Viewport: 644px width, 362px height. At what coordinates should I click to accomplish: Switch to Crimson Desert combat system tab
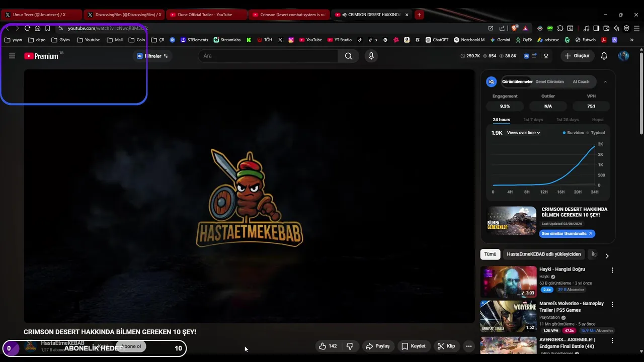coord(289,15)
